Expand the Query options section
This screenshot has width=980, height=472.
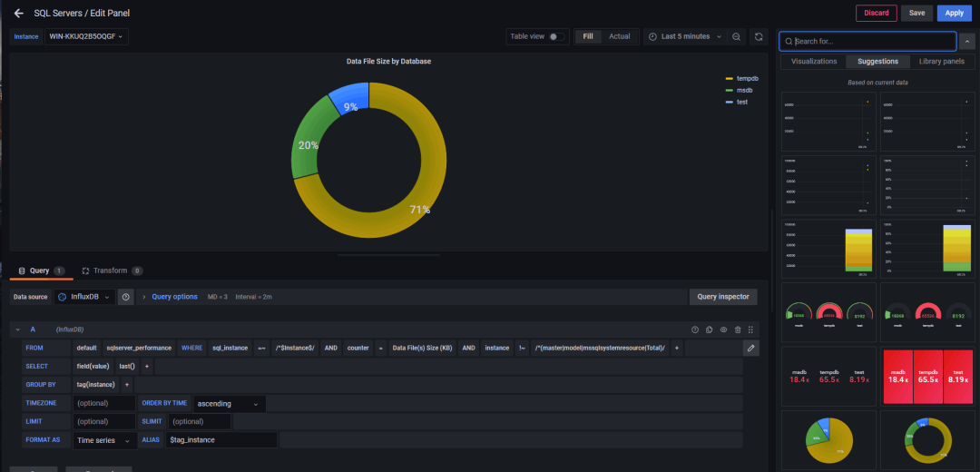[x=174, y=297]
